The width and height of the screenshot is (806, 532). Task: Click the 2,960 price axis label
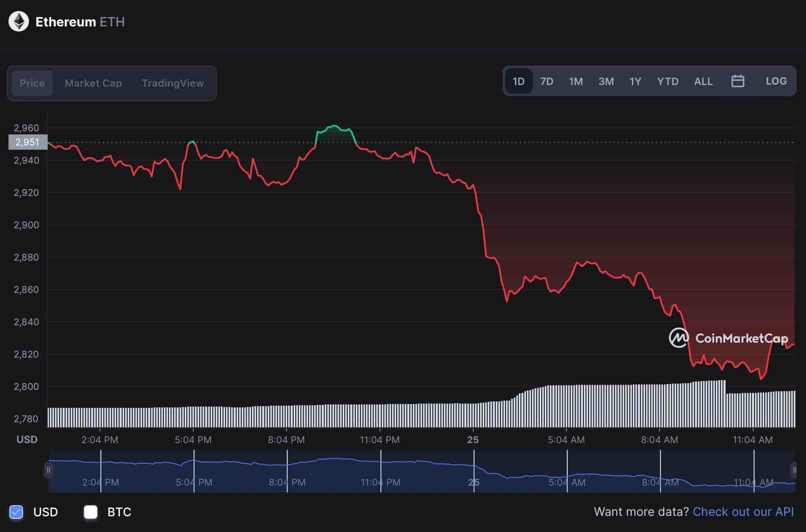(x=26, y=128)
